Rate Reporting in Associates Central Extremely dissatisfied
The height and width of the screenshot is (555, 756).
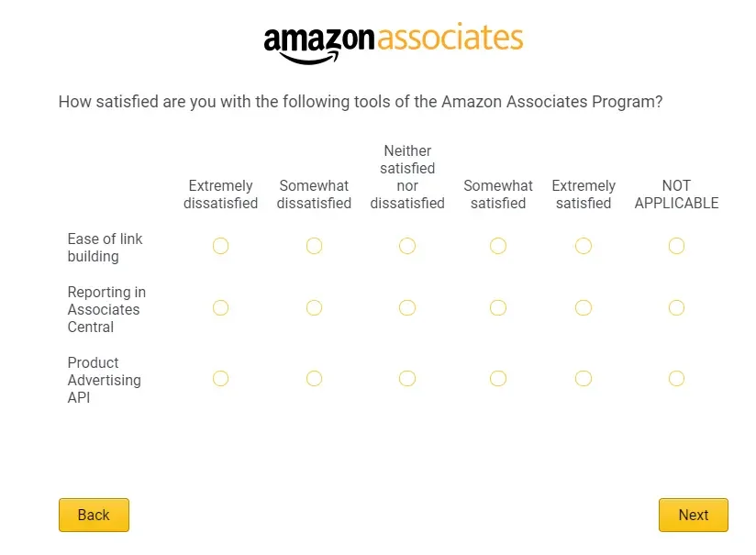click(220, 308)
